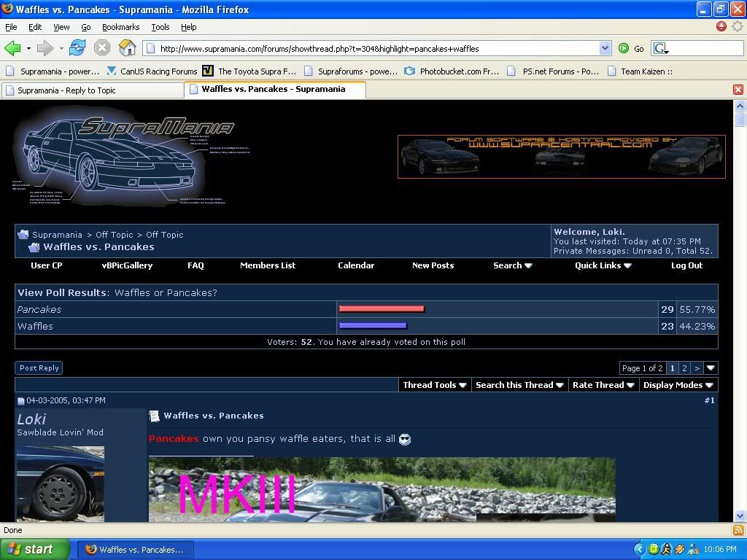Viewport: 747px width, 560px height.
Task: Click the red Pancakes poll result bar
Action: point(382,309)
